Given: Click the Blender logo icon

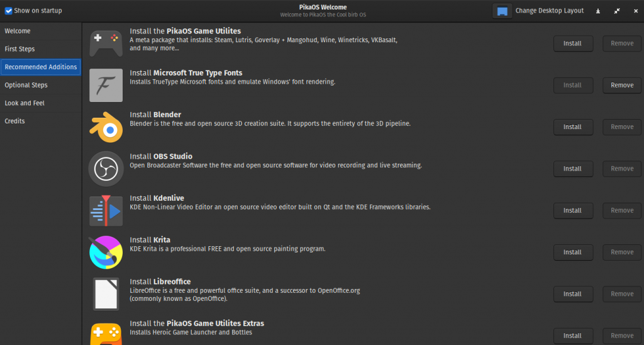Looking at the screenshot, I should 106,127.
